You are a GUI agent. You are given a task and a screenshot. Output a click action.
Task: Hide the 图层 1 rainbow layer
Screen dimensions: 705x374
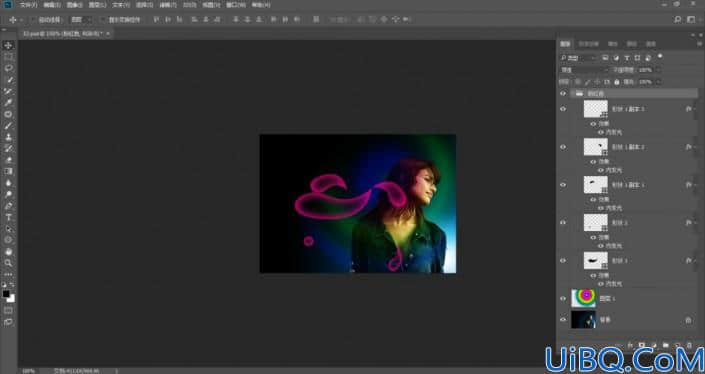click(x=563, y=298)
